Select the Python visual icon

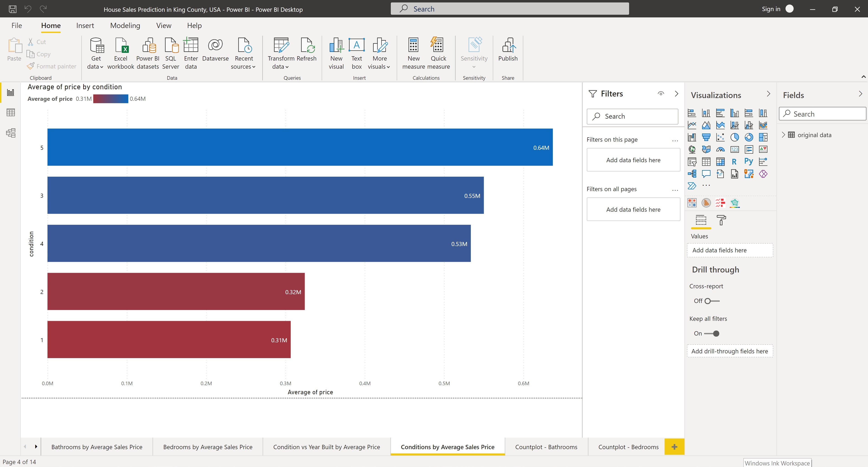click(x=748, y=162)
